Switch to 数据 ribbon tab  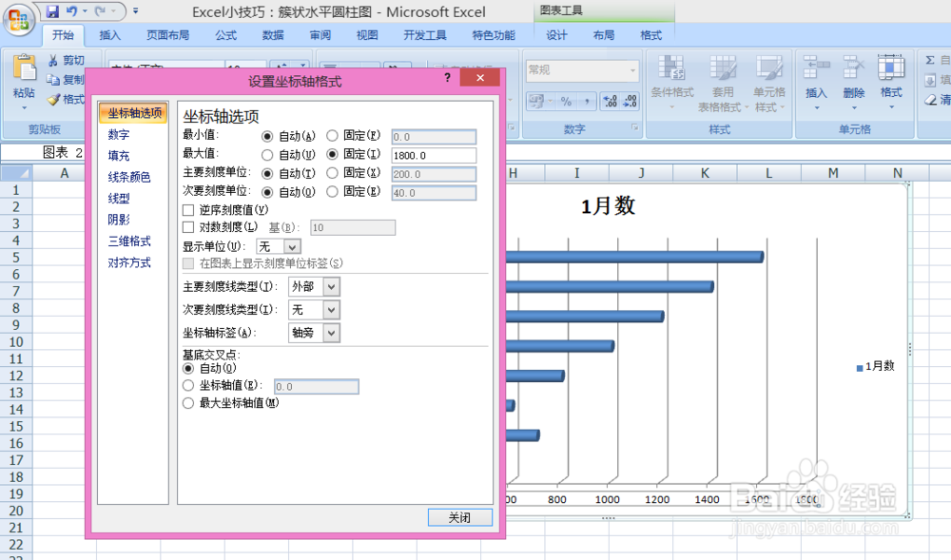273,35
